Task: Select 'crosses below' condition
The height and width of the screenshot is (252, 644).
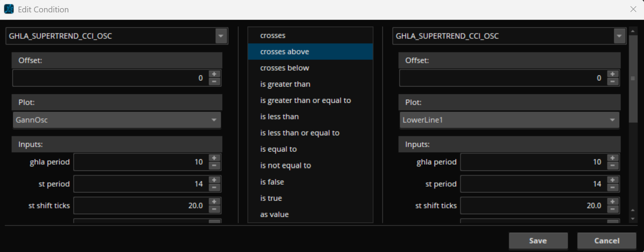Action: 284,68
